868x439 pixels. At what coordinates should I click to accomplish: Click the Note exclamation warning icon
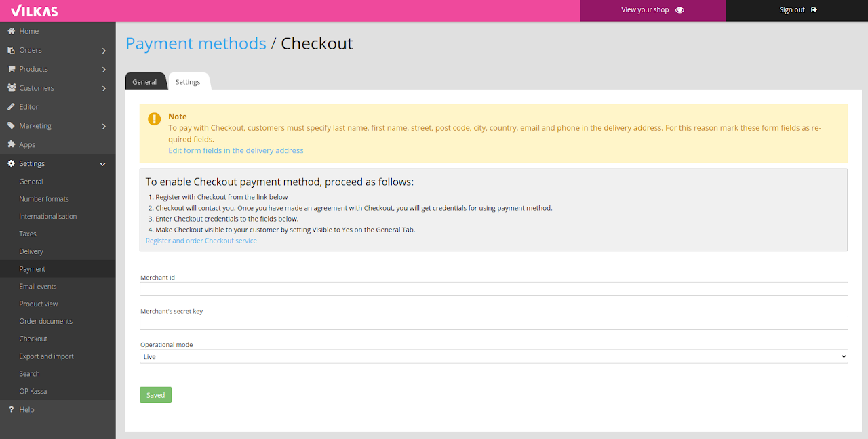tap(155, 119)
